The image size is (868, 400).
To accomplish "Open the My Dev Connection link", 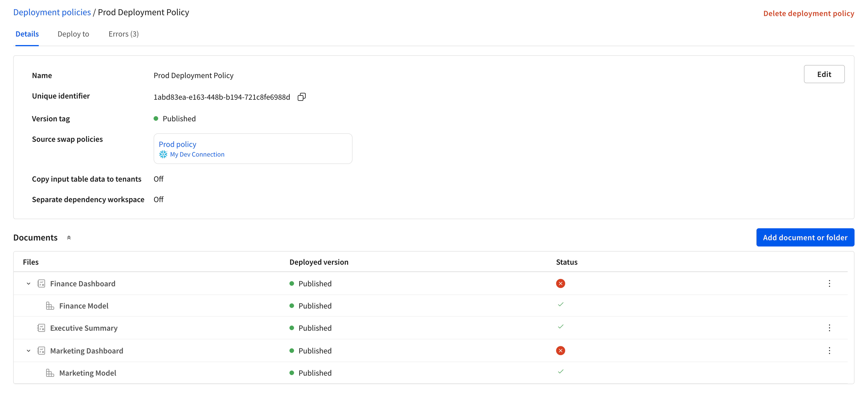I will (197, 155).
